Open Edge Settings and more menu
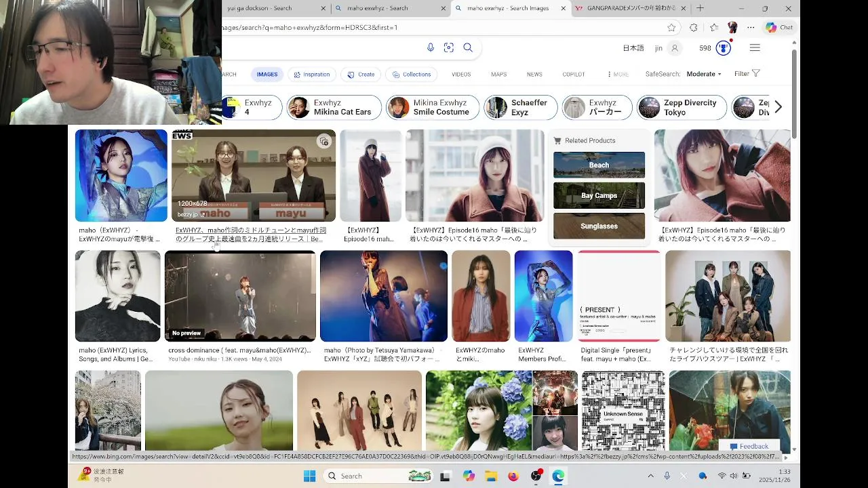Viewport: 868px width, 488px height. (x=751, y=28)
